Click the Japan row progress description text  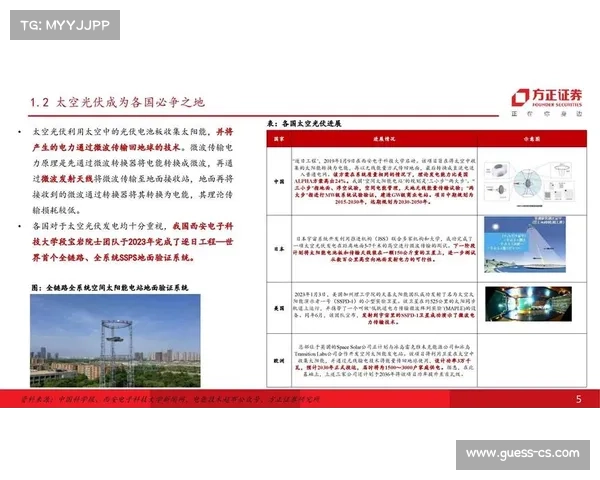(384, 249)
